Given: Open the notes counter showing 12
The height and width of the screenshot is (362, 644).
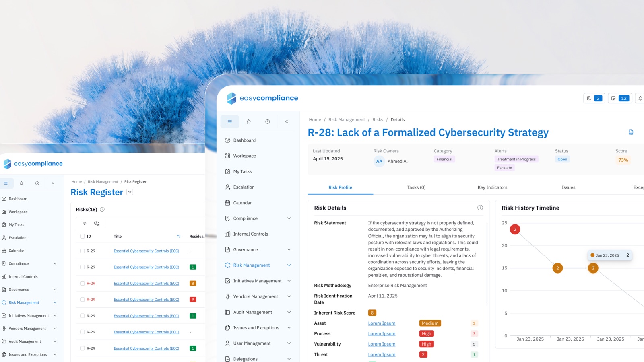Looking at the screenshot, I should pyautogui.click(x=619, y=98).
